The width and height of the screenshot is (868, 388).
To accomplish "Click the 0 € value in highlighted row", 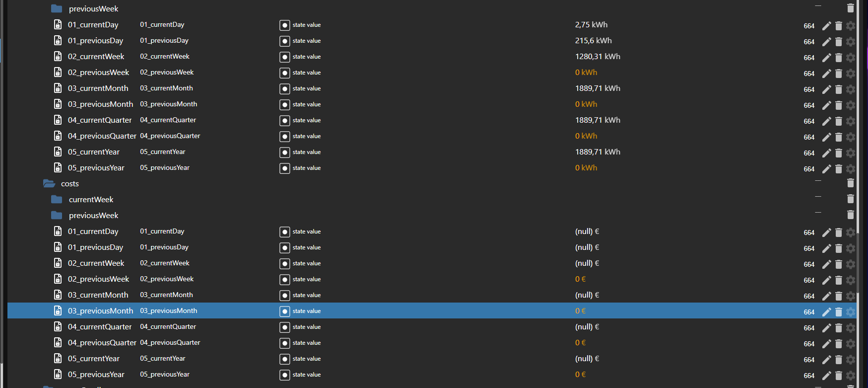I will 580,310.
